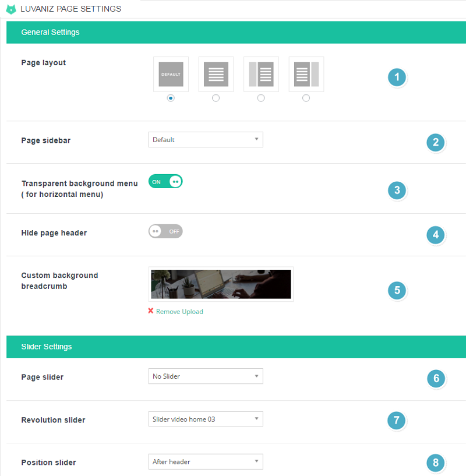This screenshot has width=466, height=476.
Task: Click the number 1 badge icon
Action: [x=397, y=77]
